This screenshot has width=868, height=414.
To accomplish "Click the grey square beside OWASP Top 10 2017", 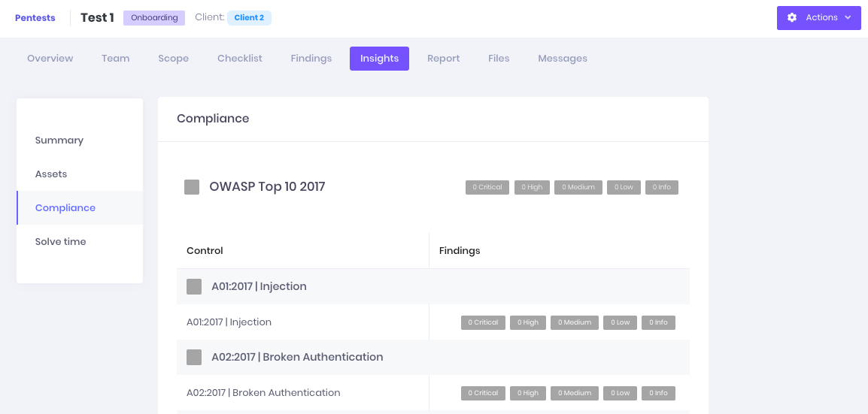I will pyautogui.click(x=192, y=187).
